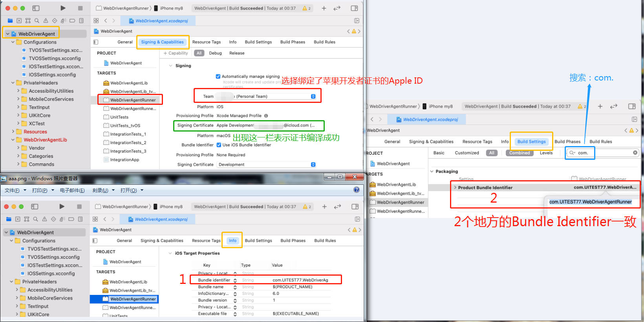Toggle inspector panel in right Xcode window
The image size is (644, 322).
632,106
